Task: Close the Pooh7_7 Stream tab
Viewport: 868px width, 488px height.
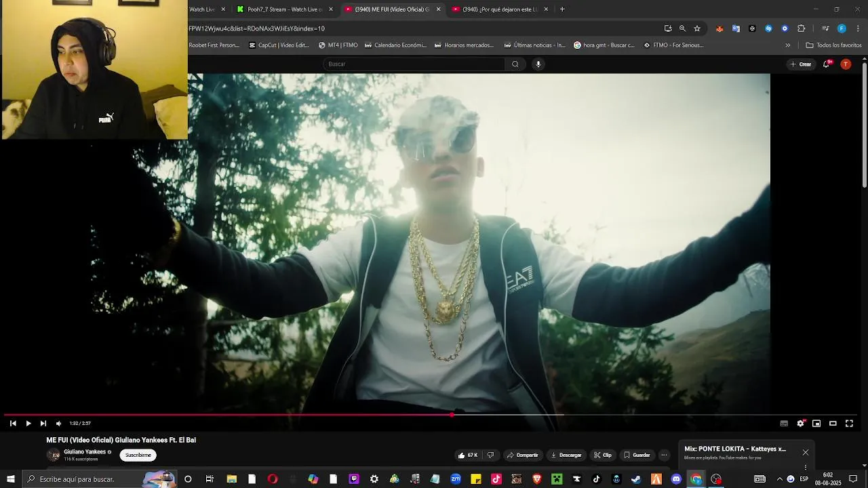Action: 331,9
